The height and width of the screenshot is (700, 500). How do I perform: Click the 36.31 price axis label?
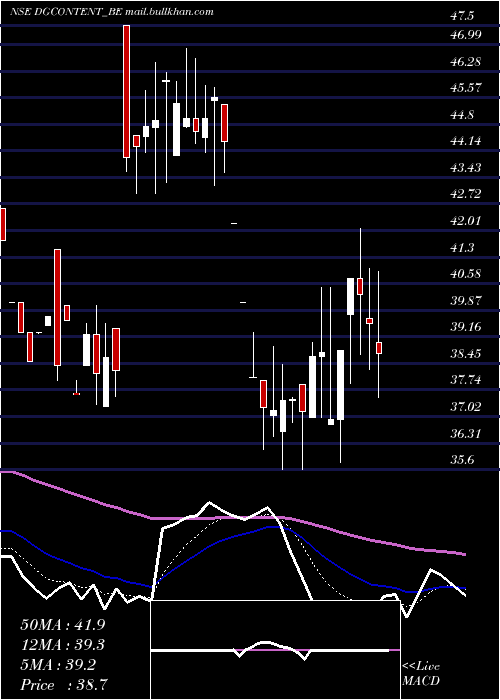[466, 433]
